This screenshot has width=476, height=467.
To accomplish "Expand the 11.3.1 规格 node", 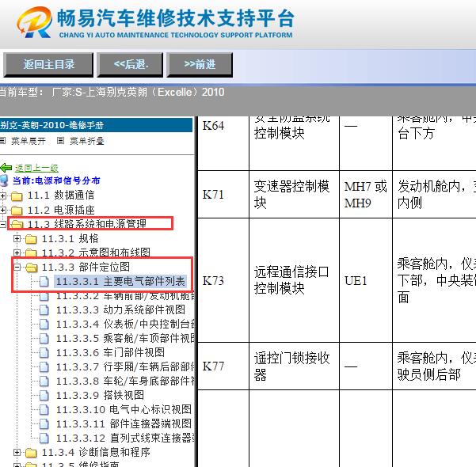I will click(x=17, y=239).
